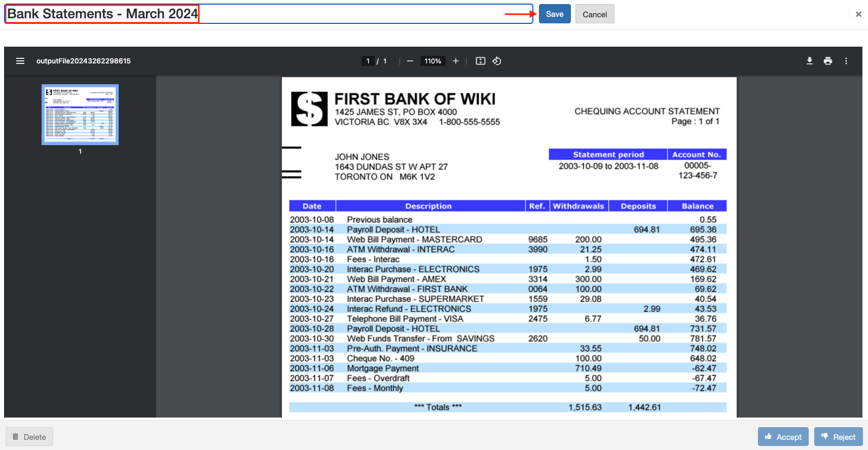The height and width of the screenshot is (450, 868).
Task: Cancel the title edit
Action: coord(595,14)
